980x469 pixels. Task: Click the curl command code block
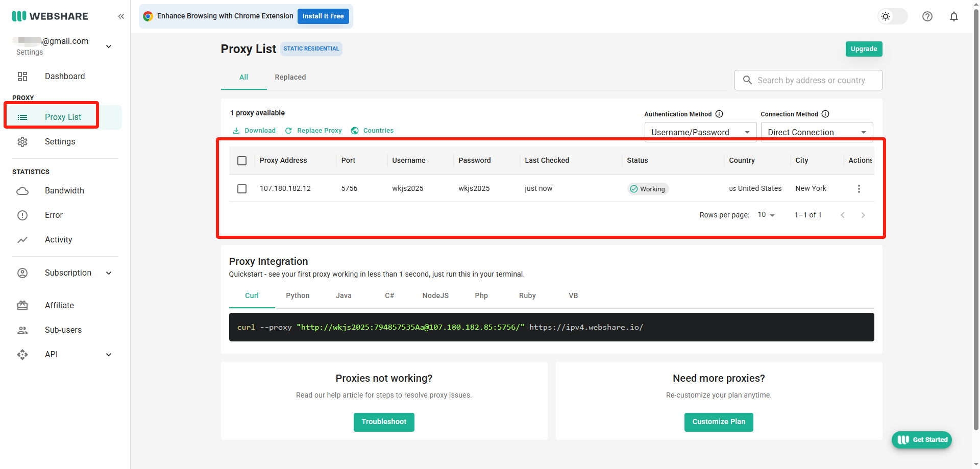click(551, 327)
